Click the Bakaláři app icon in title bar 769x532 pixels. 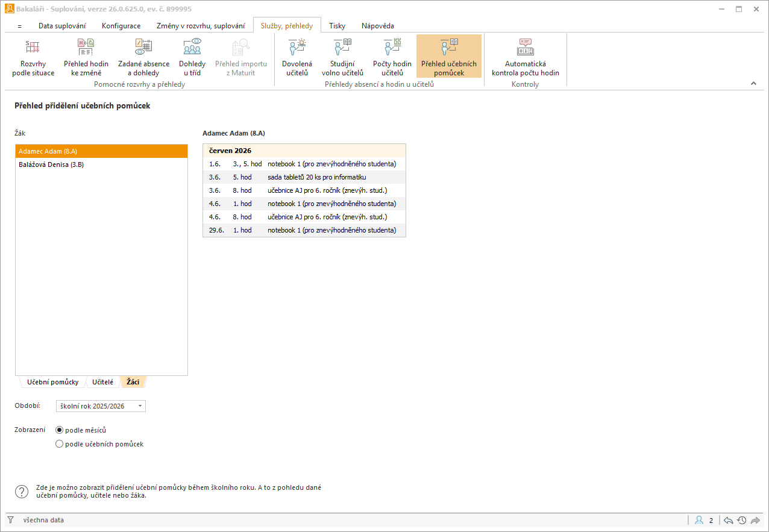9,9
